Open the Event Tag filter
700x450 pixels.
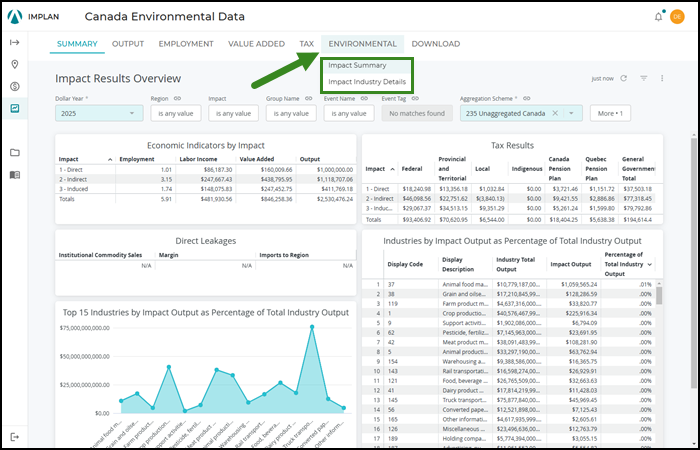(417, 113)
